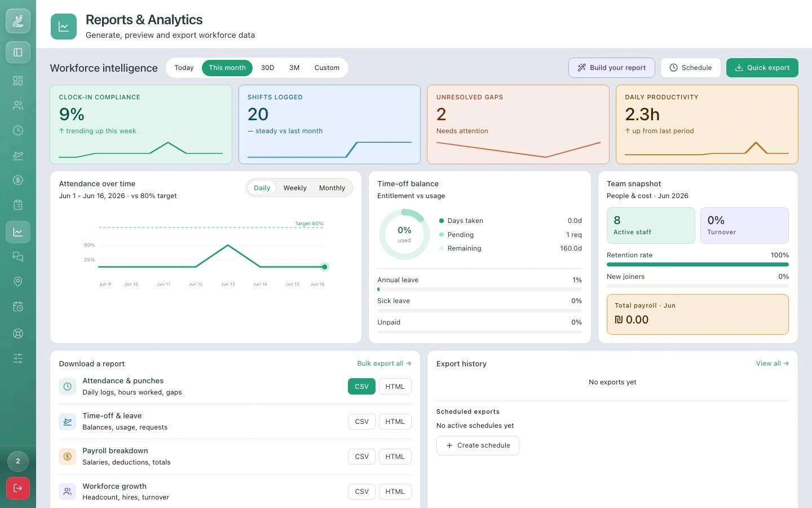
Task: Click the Sick leave progress bar
Action: (479, 310)
